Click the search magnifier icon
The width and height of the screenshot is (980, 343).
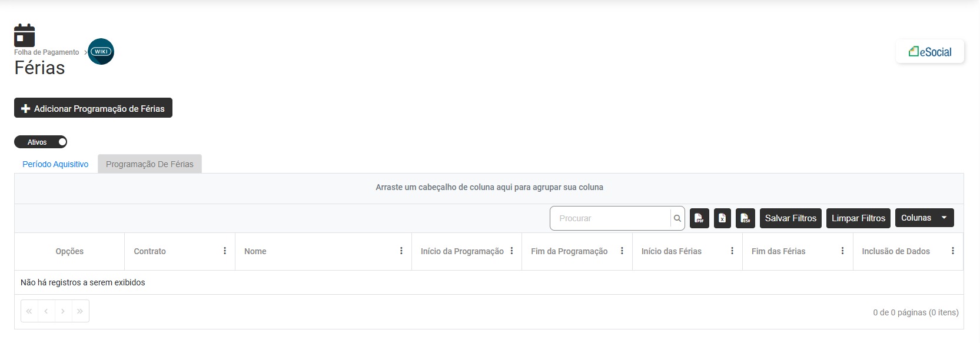[x=677, y=218]
